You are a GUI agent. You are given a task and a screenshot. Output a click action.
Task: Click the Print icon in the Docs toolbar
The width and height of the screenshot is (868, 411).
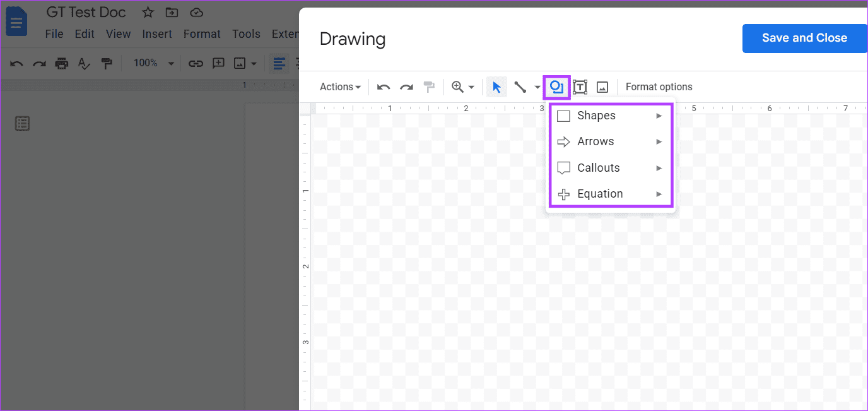tap(61, 63)
